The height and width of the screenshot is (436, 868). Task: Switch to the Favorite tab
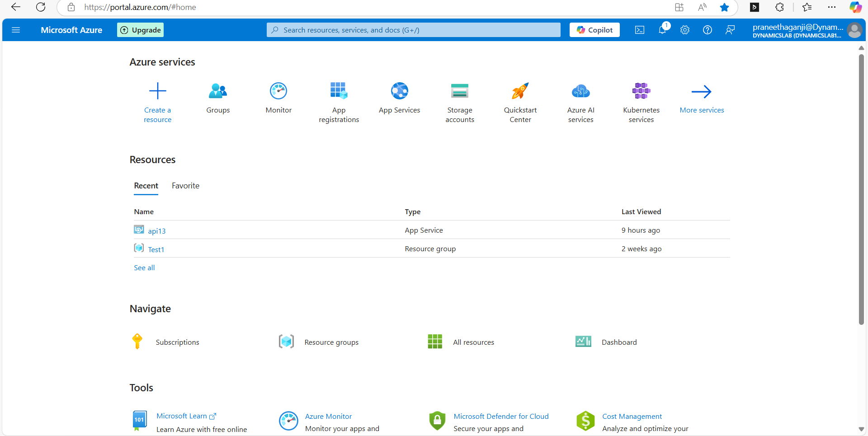click(185, 186)
